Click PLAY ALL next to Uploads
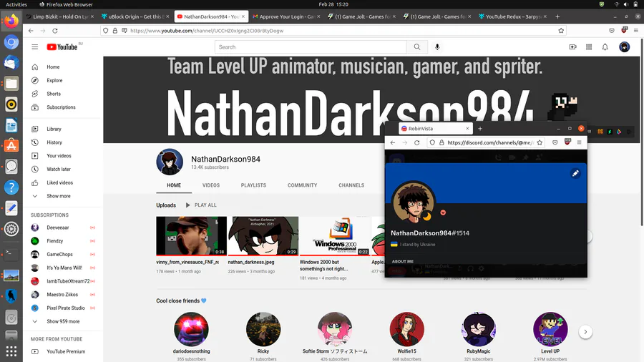The image size is (644, 362). (x=201, y=205)
